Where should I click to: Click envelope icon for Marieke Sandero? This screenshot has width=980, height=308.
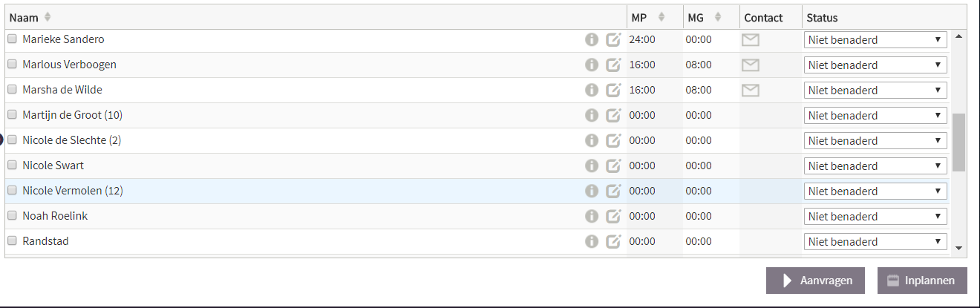(751, 40)
